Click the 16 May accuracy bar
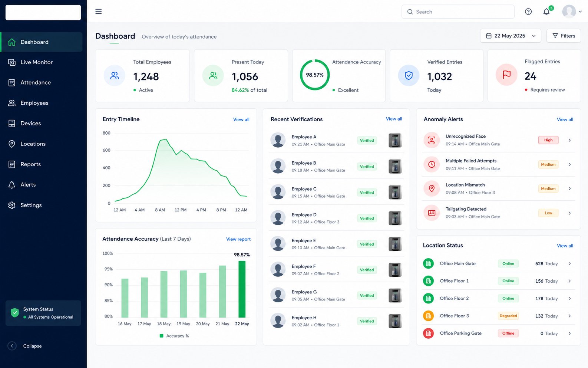The image size is (588, 368). [125, 298]
